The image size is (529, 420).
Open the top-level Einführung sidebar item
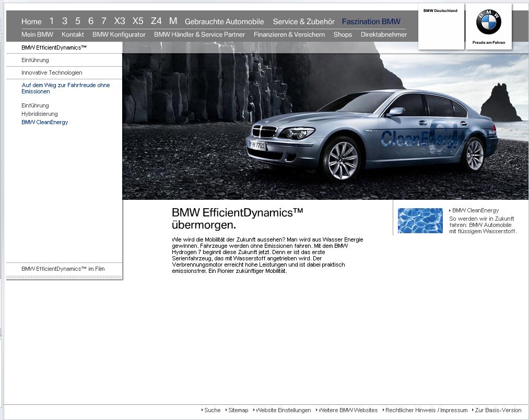tap(35, 60)
